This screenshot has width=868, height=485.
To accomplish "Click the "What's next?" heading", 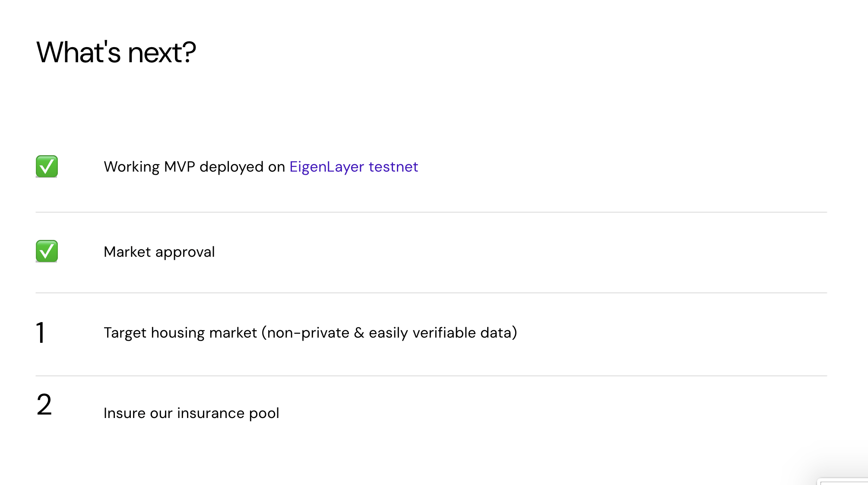I will pyautogui.click(x=116, y=52).
